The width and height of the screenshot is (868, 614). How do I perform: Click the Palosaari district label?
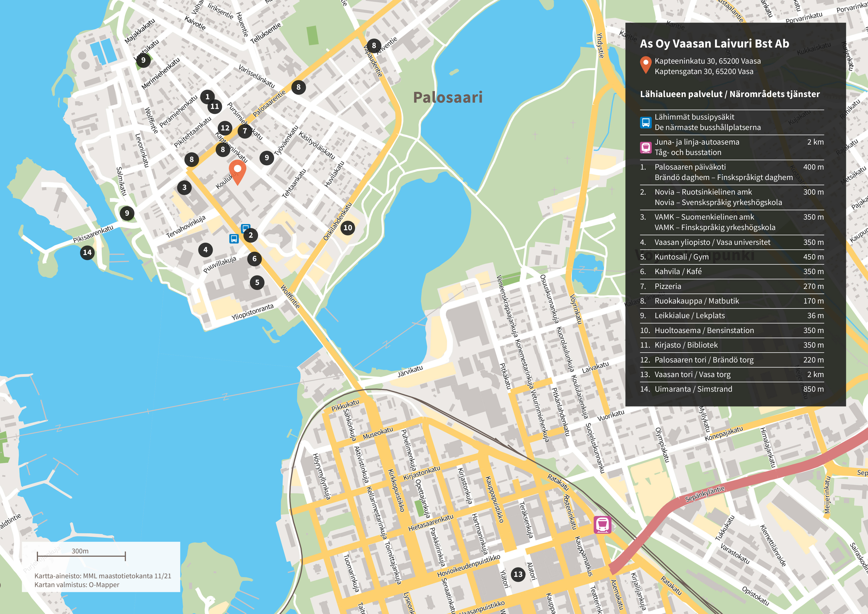[x=448, y=98]
